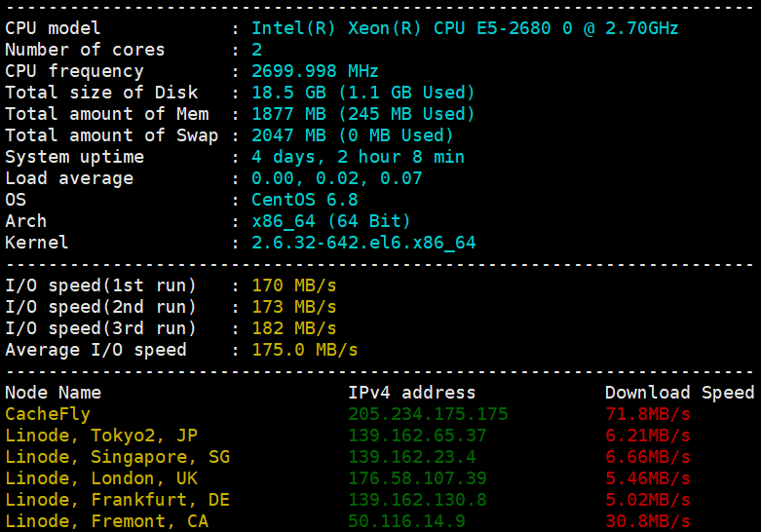Click the Node Name column header

(53, 393)
